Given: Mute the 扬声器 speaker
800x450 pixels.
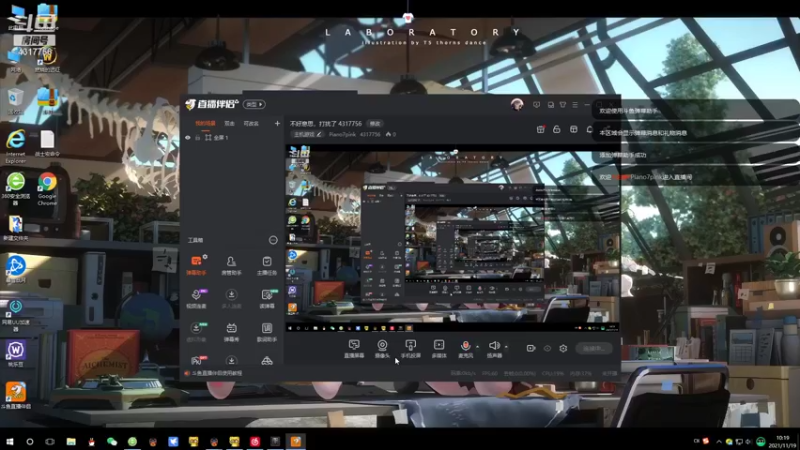Looking at the screenshot, I should (494, 349).
